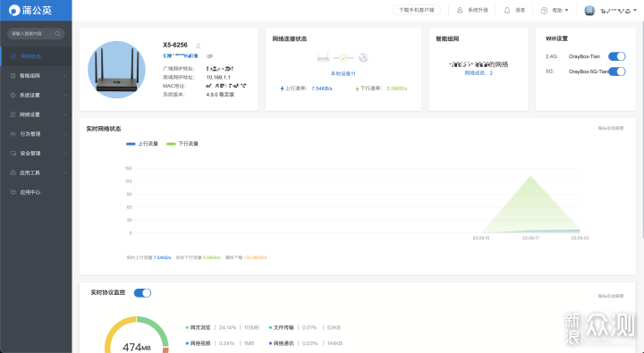The height and width of the screenshot is (353, 644).
Task: Click the 下载手机客户端 button
Action: tap(417, 10)
